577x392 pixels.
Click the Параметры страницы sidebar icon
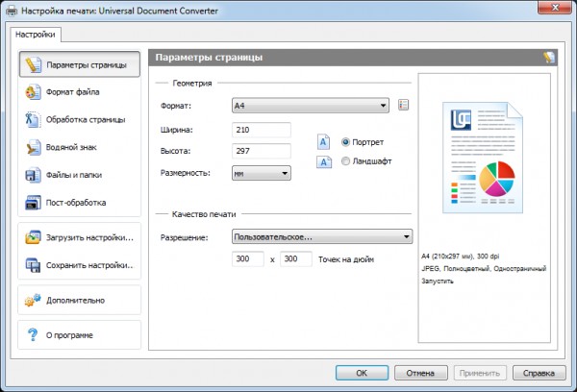click(x=31, y=65)
